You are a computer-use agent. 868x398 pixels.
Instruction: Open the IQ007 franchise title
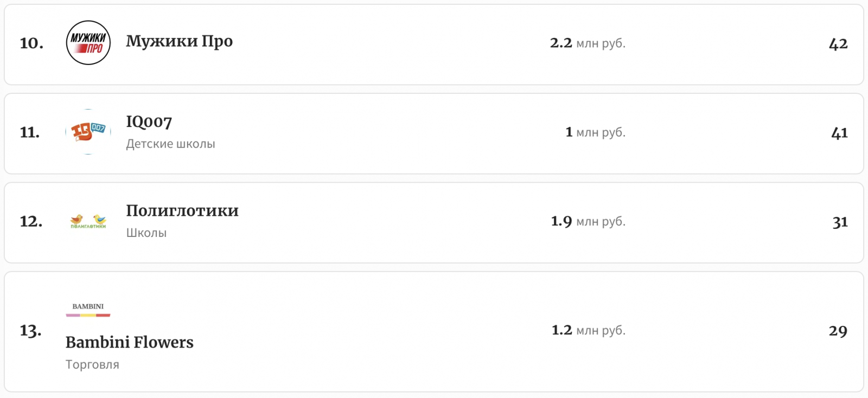click(149, 122)
